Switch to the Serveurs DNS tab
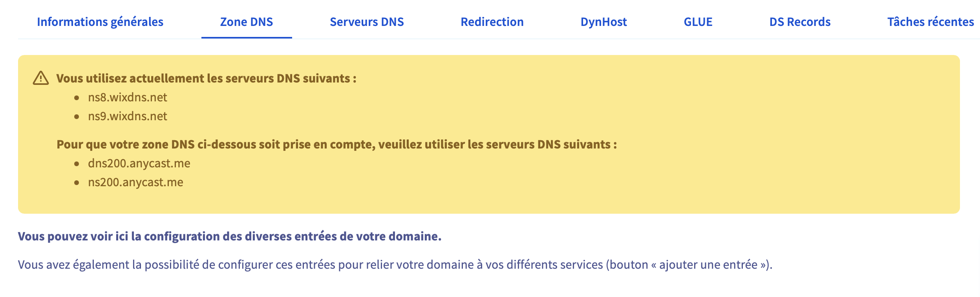 (x=367, y=22)
